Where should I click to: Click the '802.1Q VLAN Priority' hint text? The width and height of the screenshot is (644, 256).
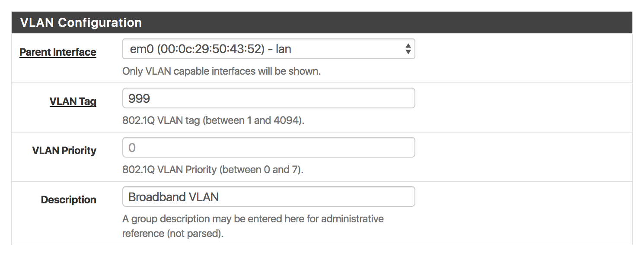tap(213, 169)
